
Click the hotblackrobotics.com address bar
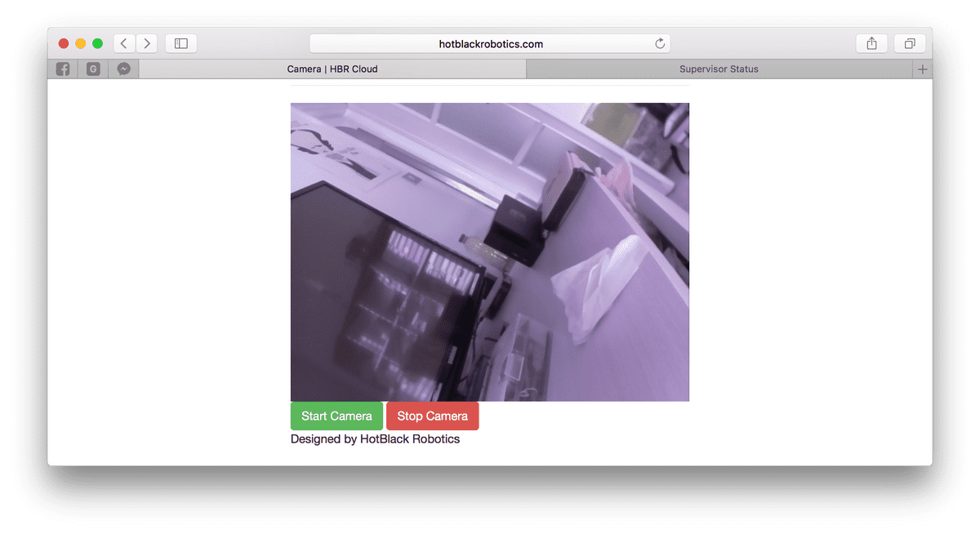click(490, 43)
